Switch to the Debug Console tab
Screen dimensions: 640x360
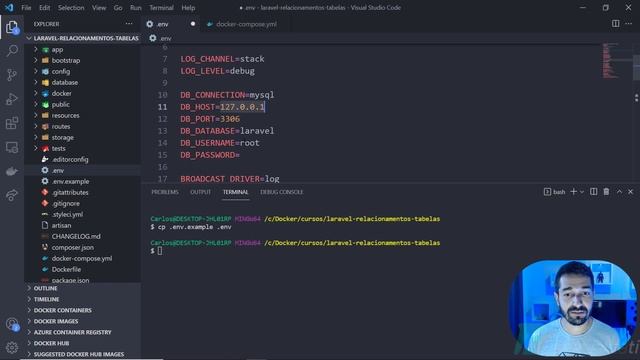click(282, 192)
